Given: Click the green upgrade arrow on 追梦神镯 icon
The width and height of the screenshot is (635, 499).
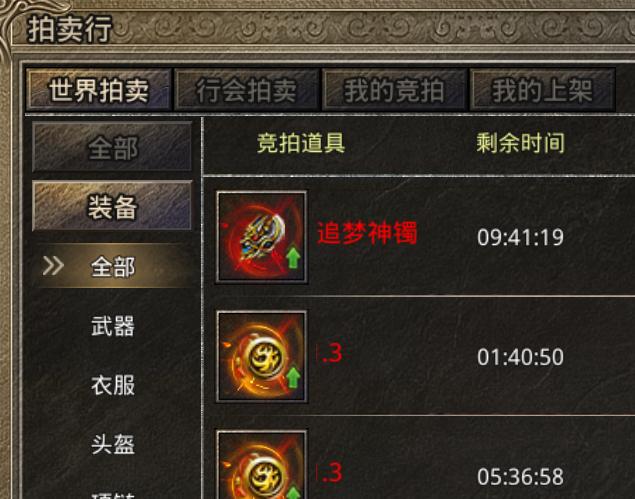Looking at the screenshot, I should (293, 258).
